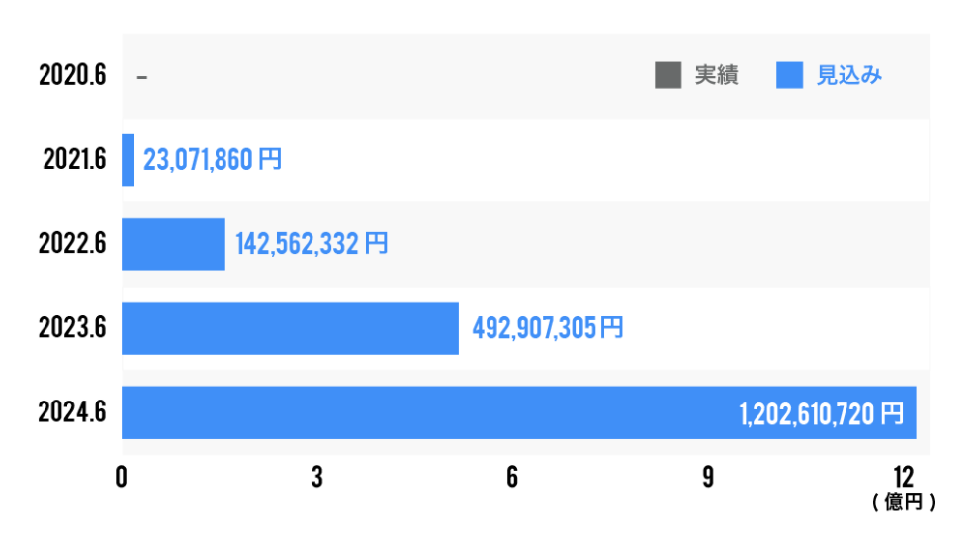Select the 見込み legend label
The image size is (980, 536).
pos(848,75)
